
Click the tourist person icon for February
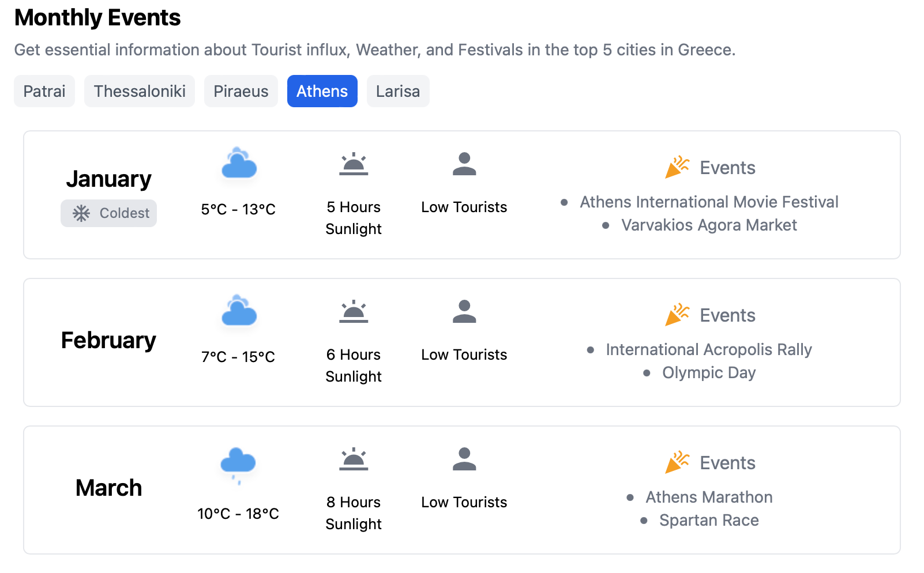click(464, 311)
